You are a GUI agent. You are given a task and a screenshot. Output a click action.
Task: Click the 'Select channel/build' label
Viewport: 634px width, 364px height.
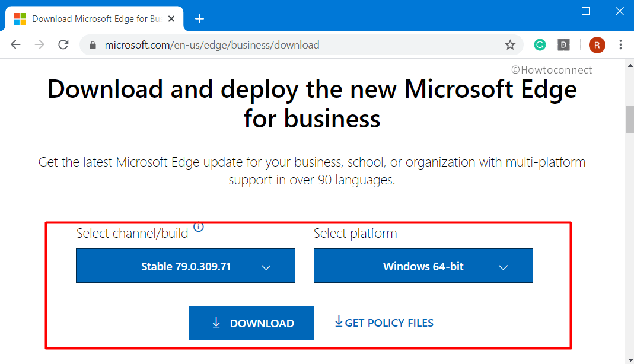click(132, 233)
